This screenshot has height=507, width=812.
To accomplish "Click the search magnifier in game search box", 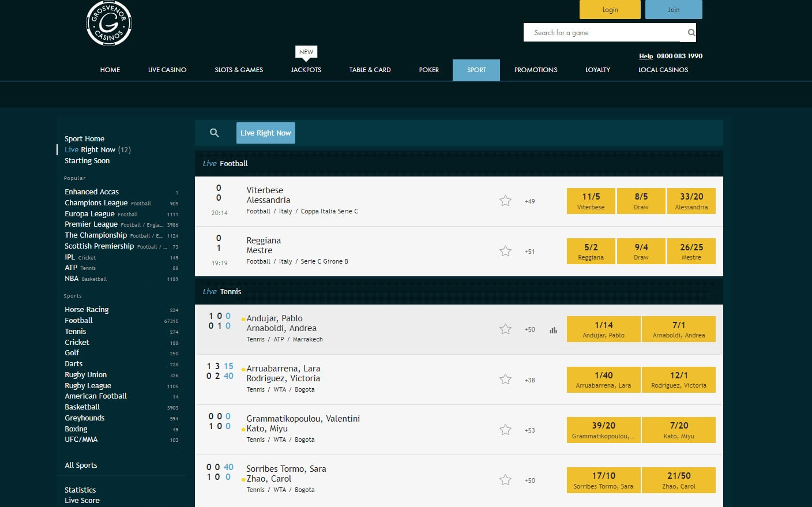I will coord(691,33).
